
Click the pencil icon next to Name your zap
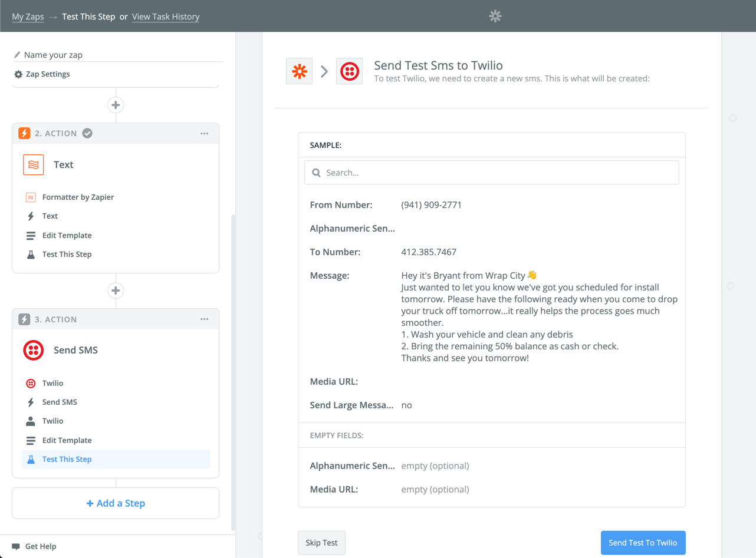click(17, 54)
